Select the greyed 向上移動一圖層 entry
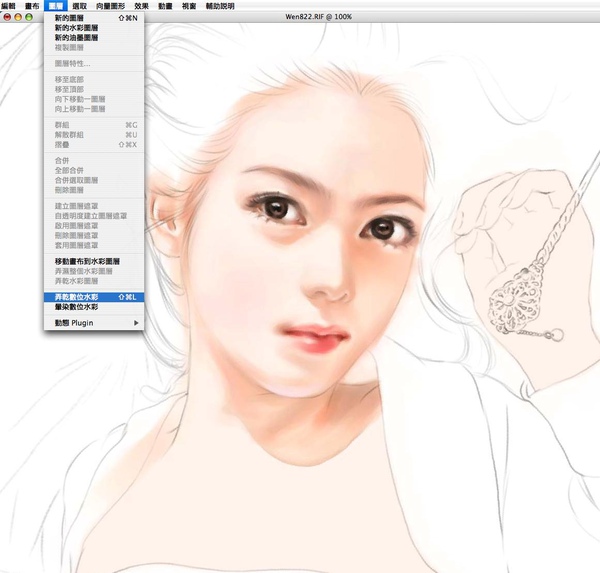 [x=94, y=109]
